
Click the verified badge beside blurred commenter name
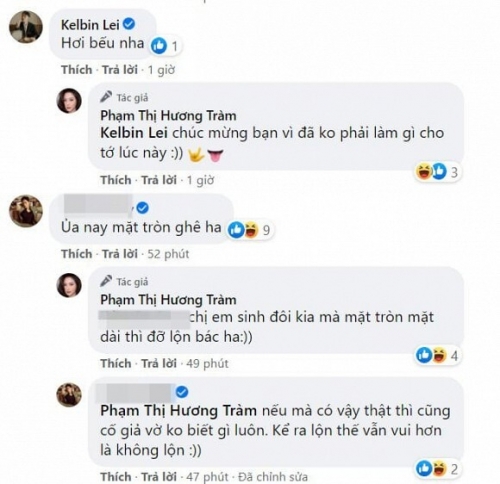click(143, 208)
